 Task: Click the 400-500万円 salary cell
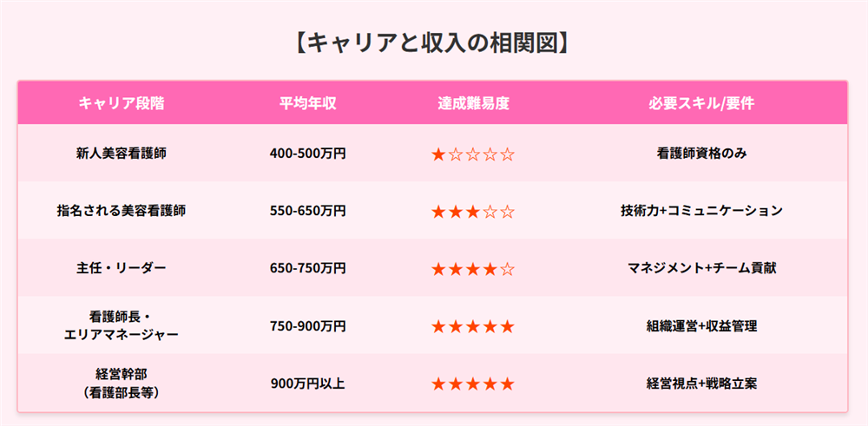307,154
